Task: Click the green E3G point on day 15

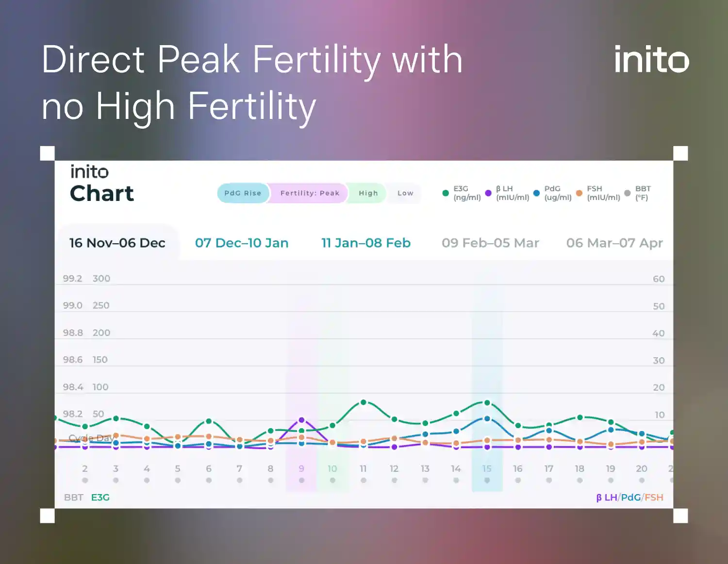Action: click(x=487, y=403)
